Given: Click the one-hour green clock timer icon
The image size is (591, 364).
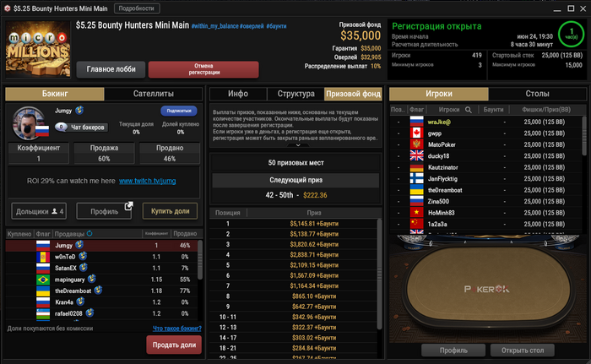Looking at the screenshot, I should point(571,34).
